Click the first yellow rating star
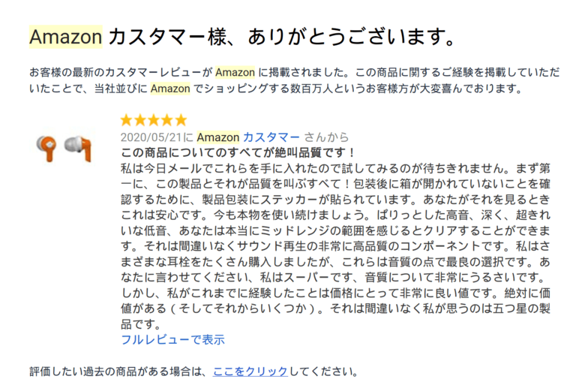588x379 pixels. (x=127, y=120)
